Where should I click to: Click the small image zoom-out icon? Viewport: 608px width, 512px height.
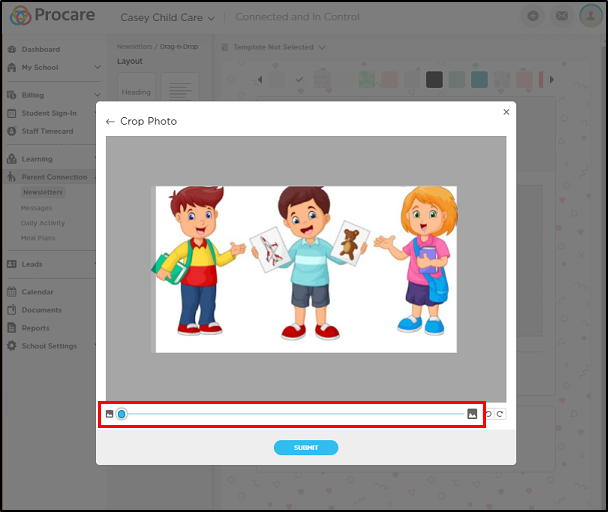coord(110,414)
